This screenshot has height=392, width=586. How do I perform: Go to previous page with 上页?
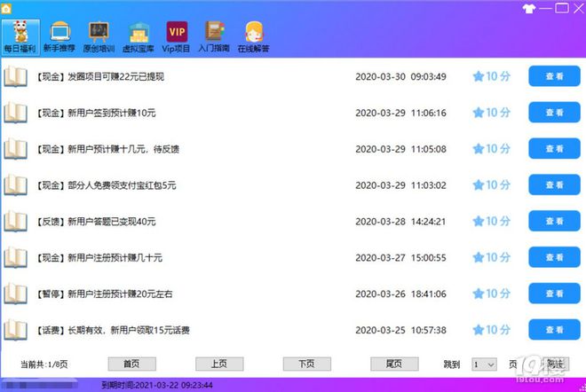pyautogui.click(x=219, y=364)
